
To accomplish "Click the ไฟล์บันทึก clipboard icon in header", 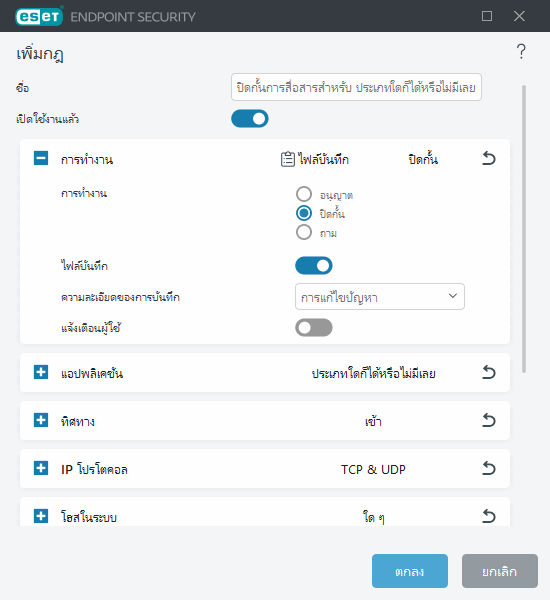I will click(x=288, y=159).
